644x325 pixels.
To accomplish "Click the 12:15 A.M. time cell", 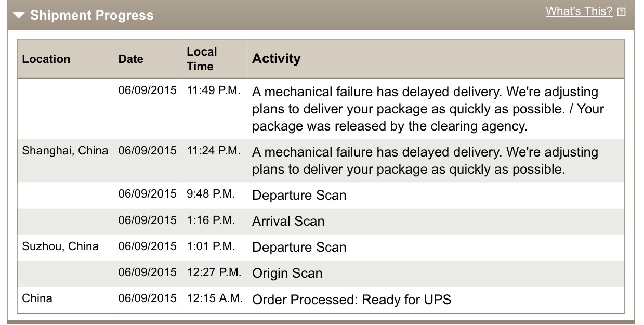I will pos(214,298).
